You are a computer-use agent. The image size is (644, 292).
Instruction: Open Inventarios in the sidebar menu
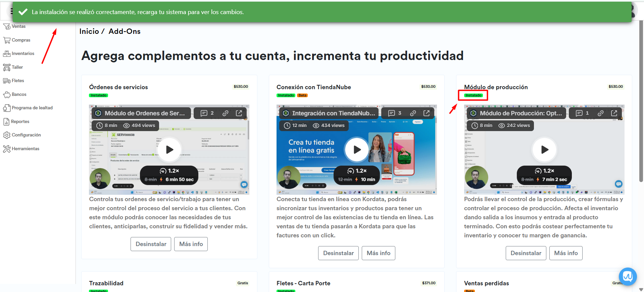click(23, 54)
